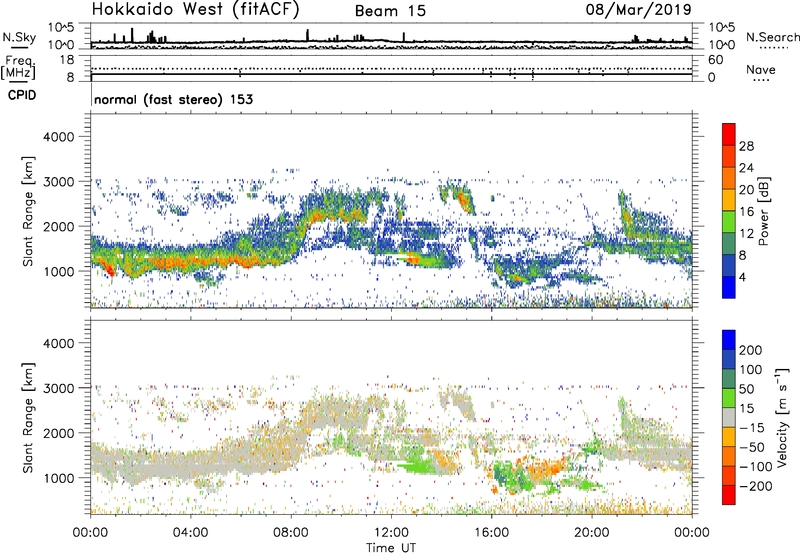Click the 'N.Search' legend label
The image size is (800, 554).
pos(773,37)
